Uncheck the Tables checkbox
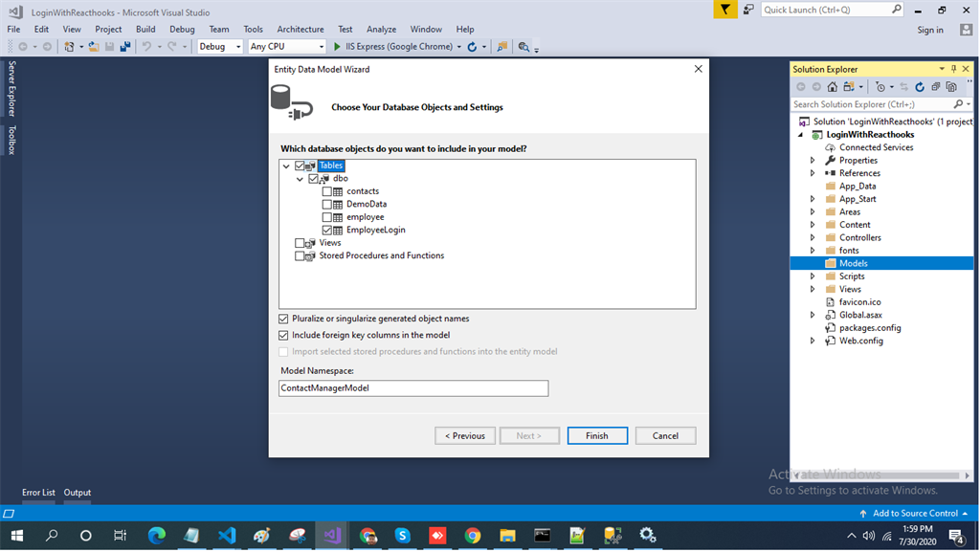 pos(300,166)
